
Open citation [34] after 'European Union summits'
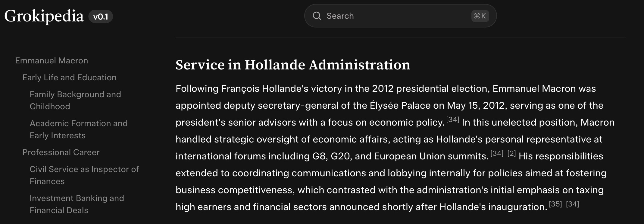497,154
